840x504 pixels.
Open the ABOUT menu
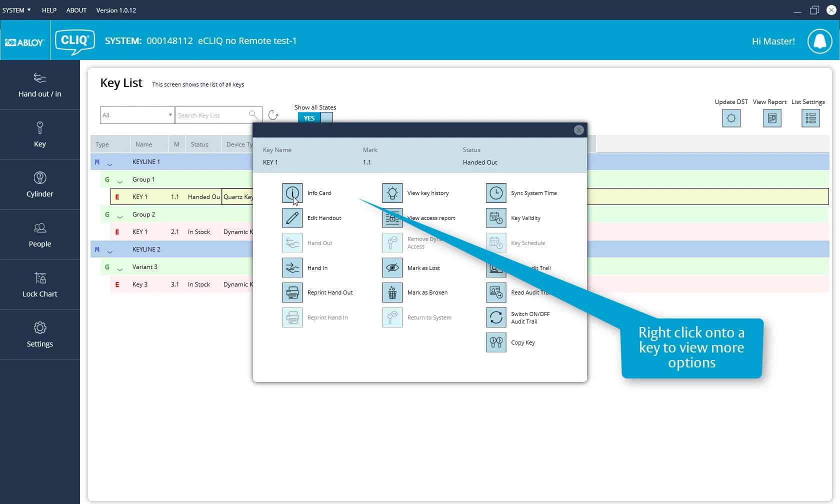pos(76,10)
